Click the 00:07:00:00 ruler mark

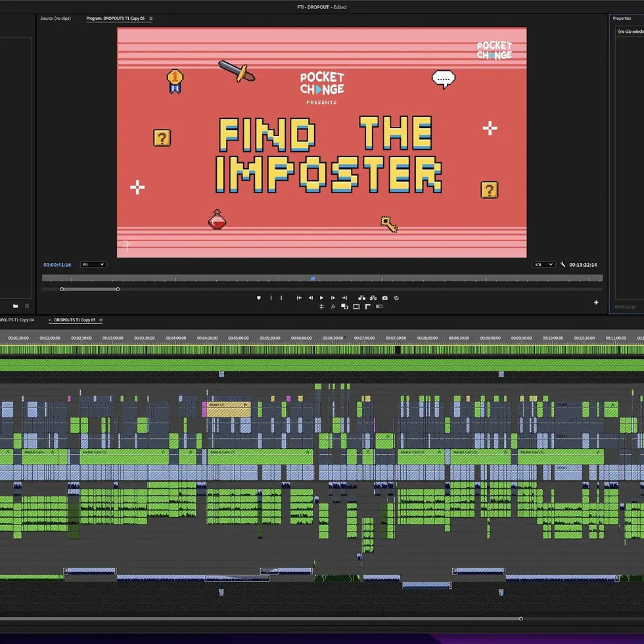[x=364, y=338]
